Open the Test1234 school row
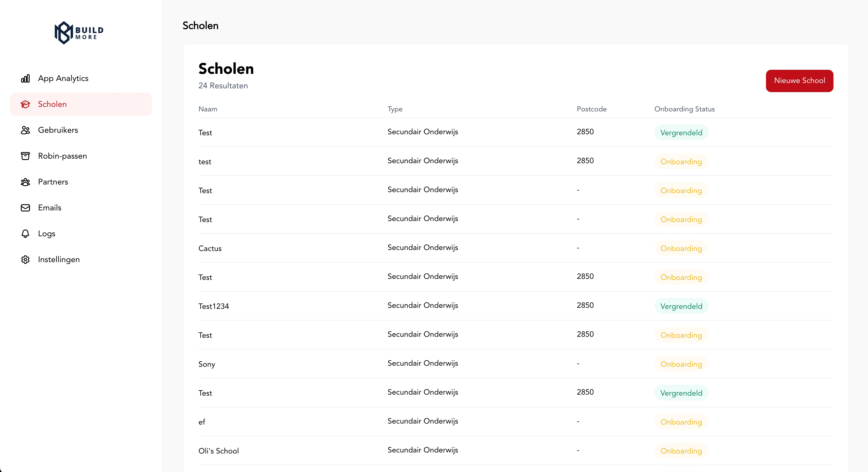The image size is (868, 472). click(214, 306)
